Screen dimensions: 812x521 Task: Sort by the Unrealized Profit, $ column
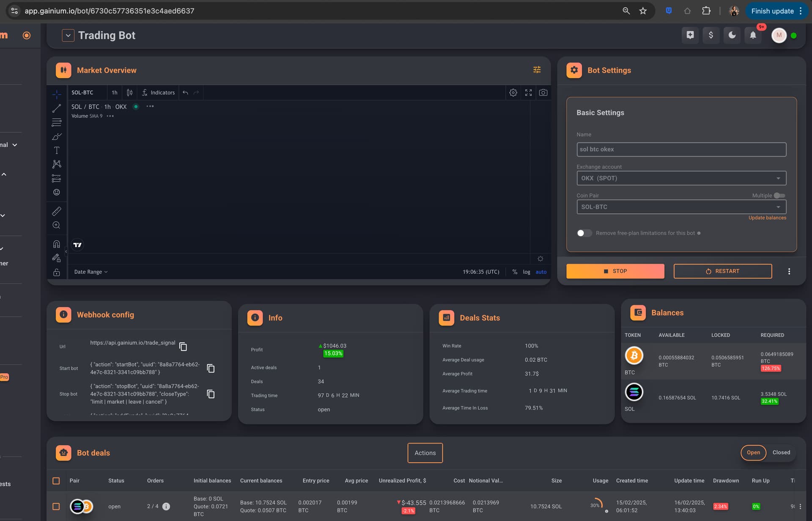pyautogui.click(x=402, y=481)
